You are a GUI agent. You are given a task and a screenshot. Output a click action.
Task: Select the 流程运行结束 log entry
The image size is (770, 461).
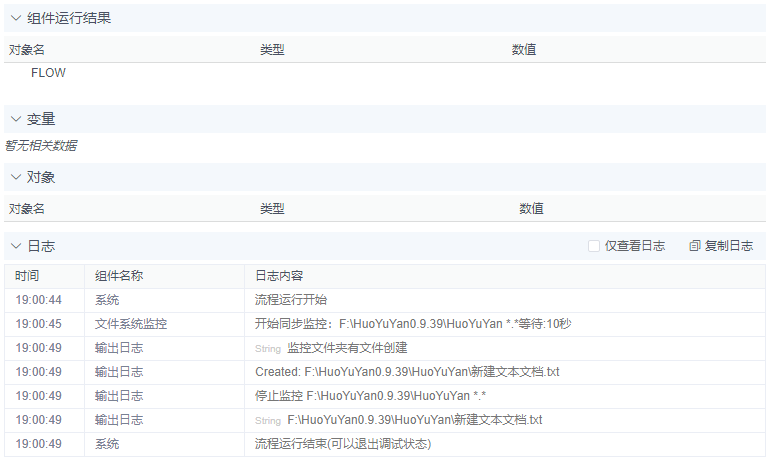pos(343,444)
